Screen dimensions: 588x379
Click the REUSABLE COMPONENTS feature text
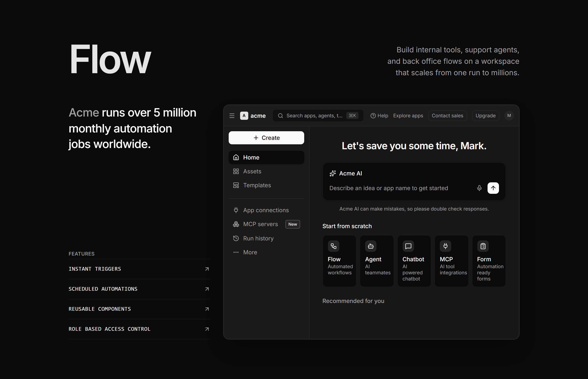(99, 309)
